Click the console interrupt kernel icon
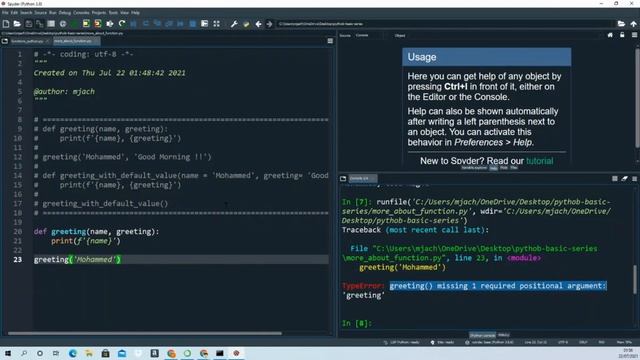 click(615, 179)
